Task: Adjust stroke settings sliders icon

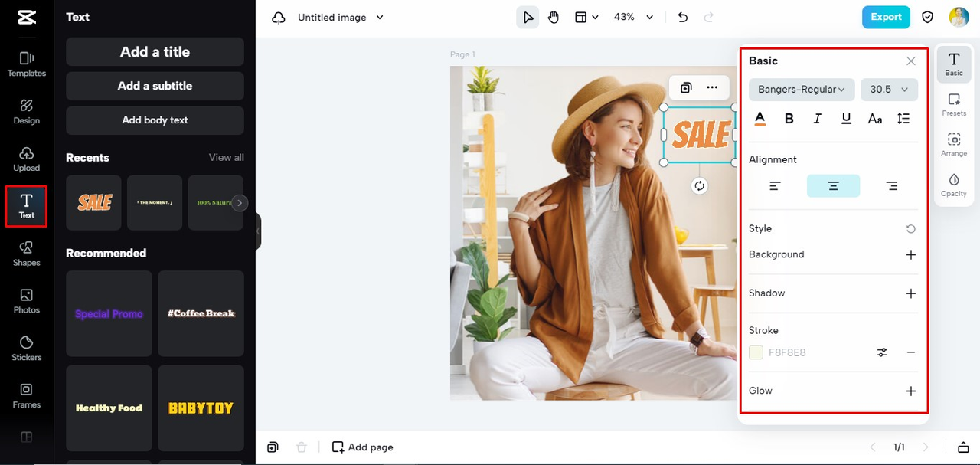Action: 882,352
